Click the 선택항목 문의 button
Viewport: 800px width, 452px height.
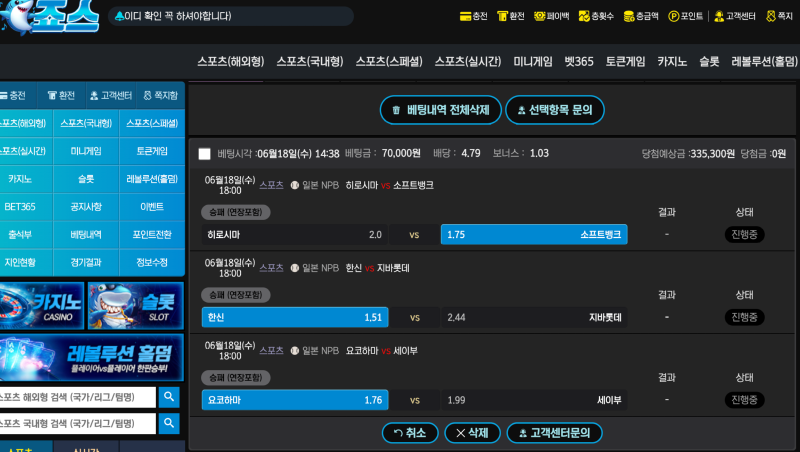pos(555,110)
